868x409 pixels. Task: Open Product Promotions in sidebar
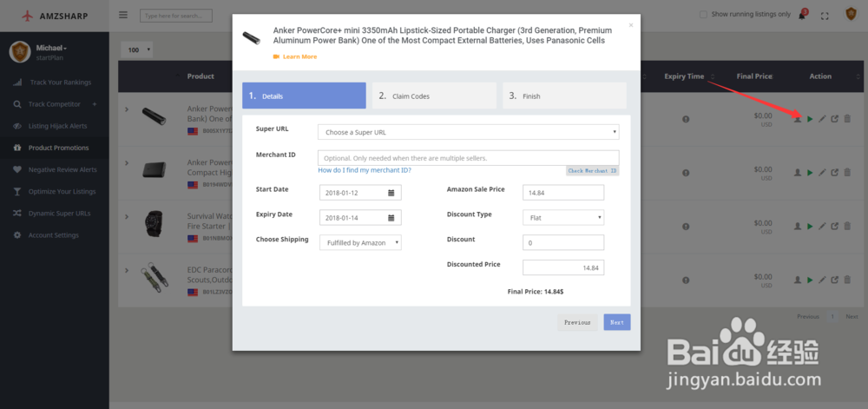(54, 148)
